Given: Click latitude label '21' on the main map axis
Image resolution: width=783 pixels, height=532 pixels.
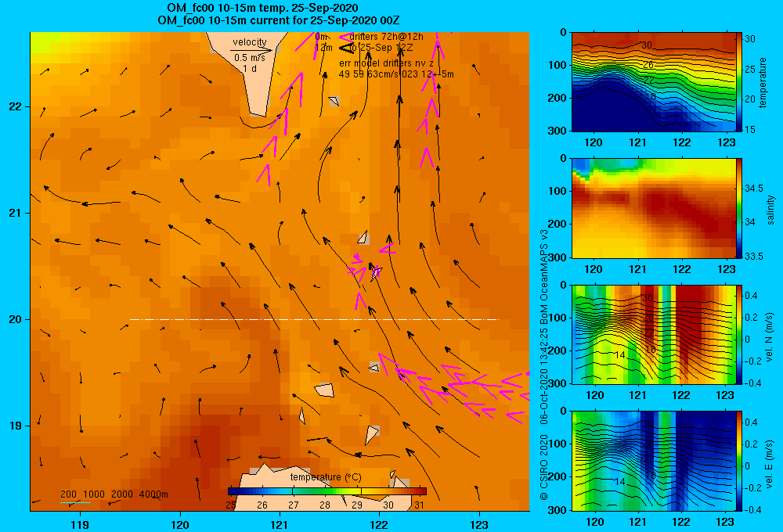Looking at the screenshot, I should (15, 213).
